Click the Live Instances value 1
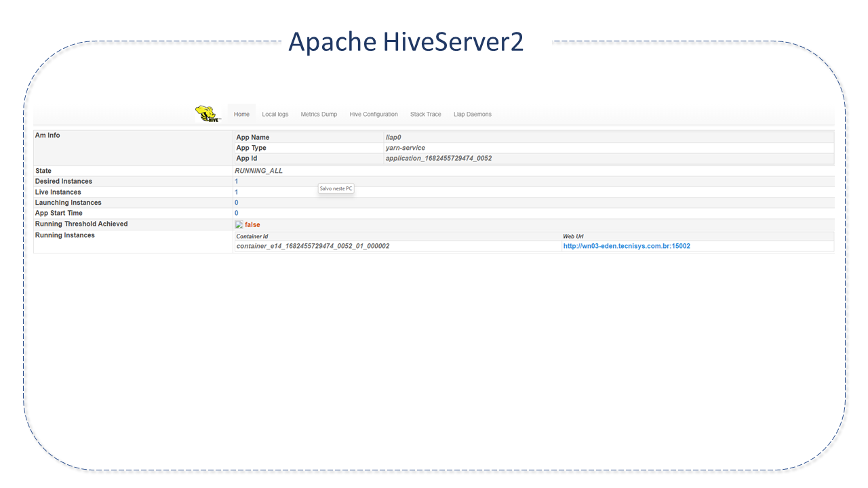 point(236,192)
